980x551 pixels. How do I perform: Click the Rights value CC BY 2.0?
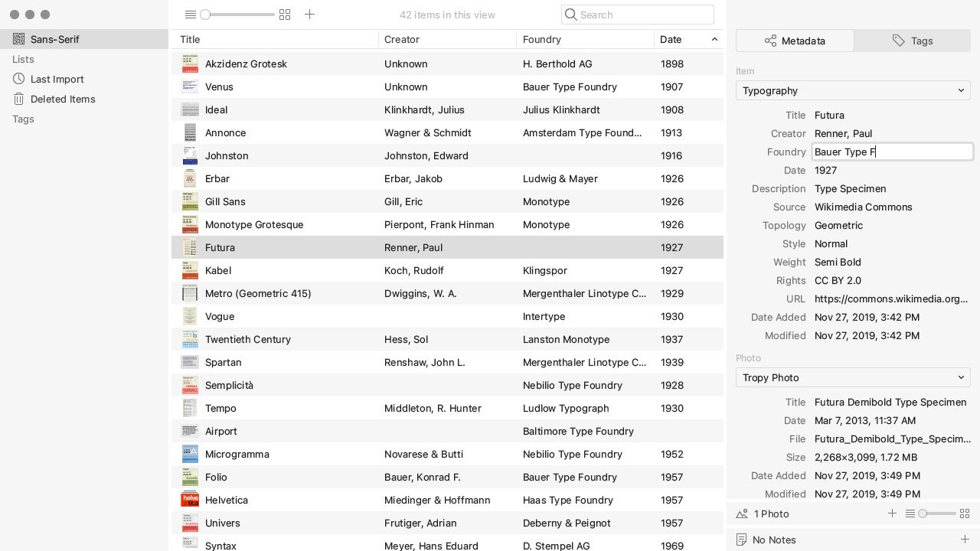[x=838, y=280]
